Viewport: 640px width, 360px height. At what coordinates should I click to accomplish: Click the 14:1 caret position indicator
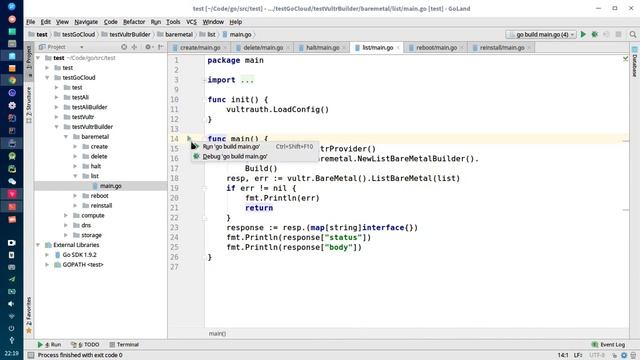point(563,356)
